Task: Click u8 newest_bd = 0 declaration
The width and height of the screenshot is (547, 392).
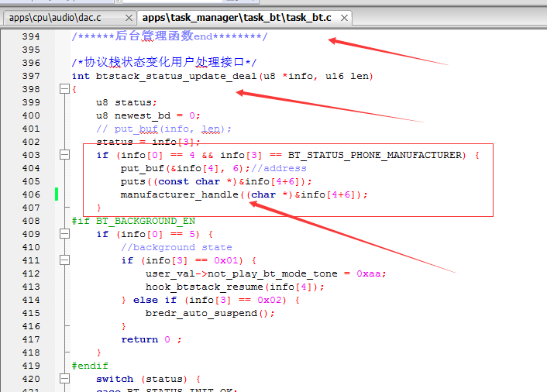Action: (148, 115)
